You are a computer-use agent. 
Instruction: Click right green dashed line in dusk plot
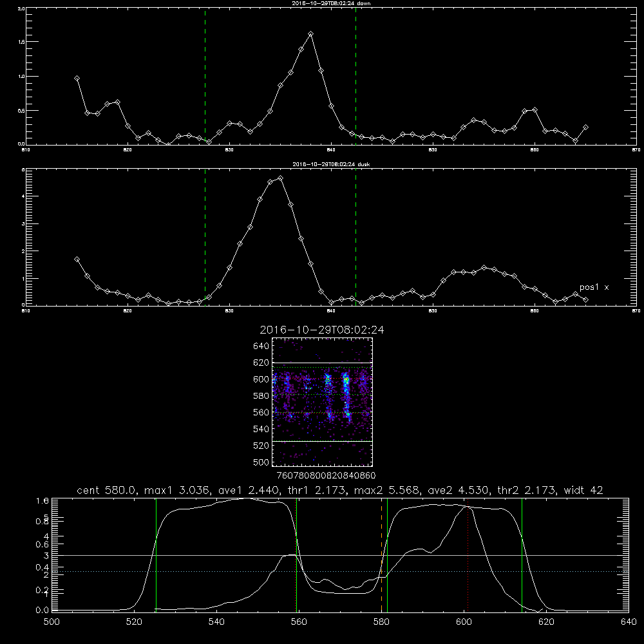355,237
